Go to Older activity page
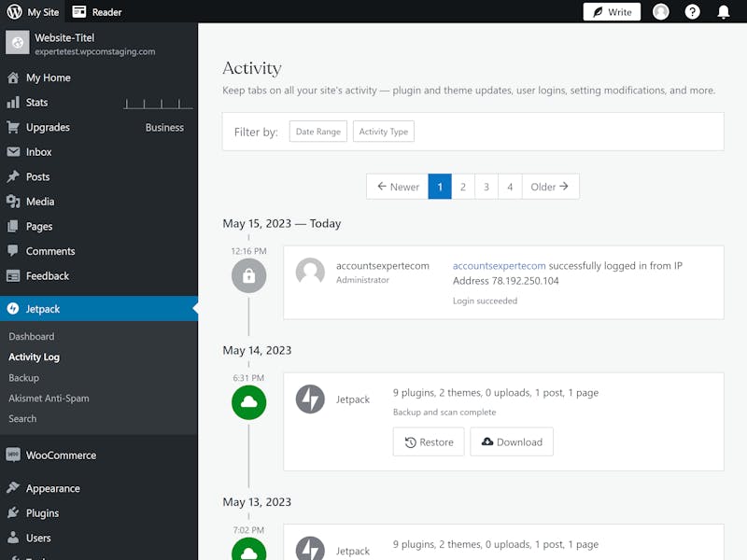 550,187
